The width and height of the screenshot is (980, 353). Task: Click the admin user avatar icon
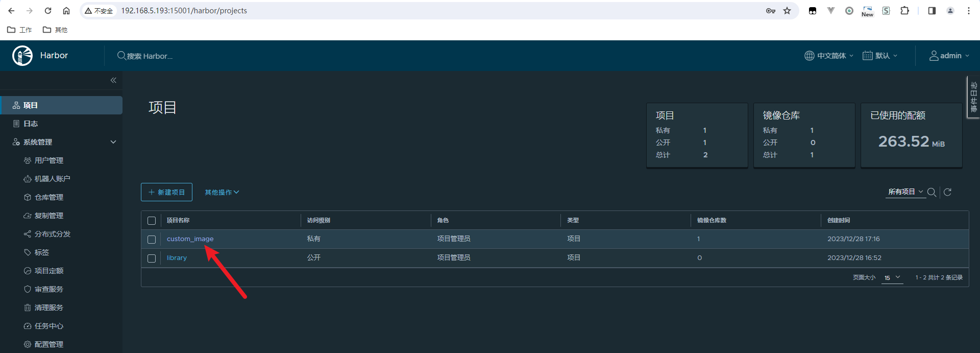[934, 56]
